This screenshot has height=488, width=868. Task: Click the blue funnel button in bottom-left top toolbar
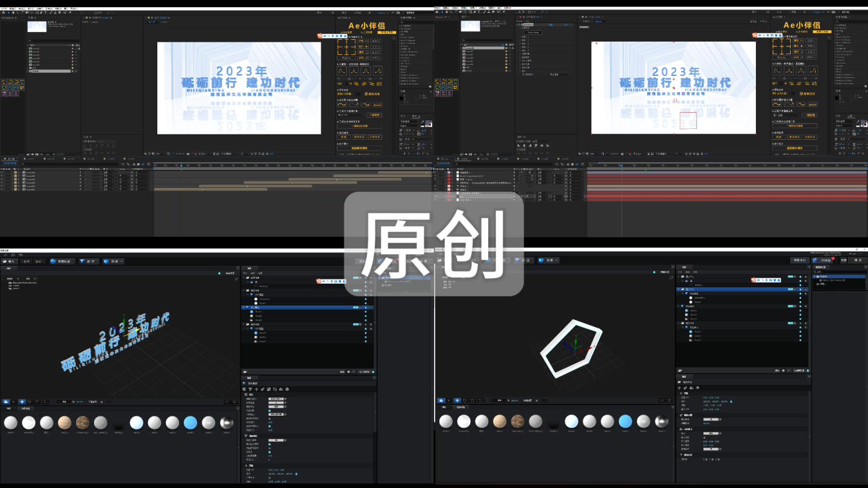87,261
